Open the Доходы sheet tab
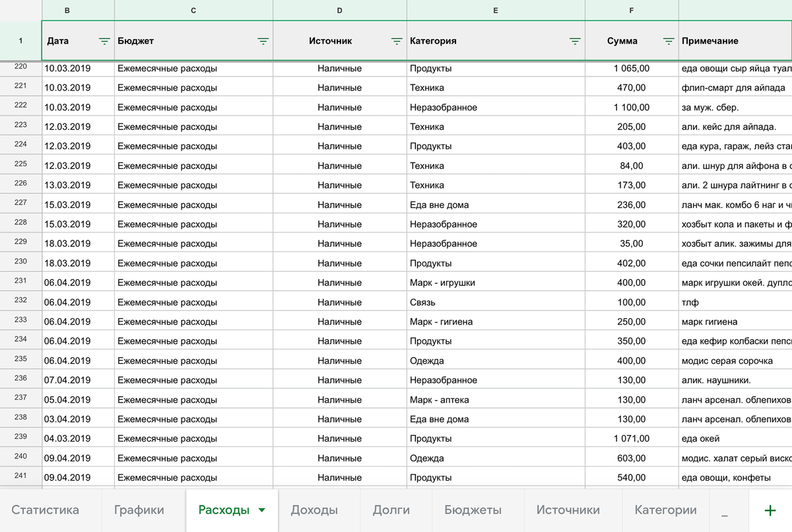Viewport: 792px width, 532px height. (x=314, y=510)
